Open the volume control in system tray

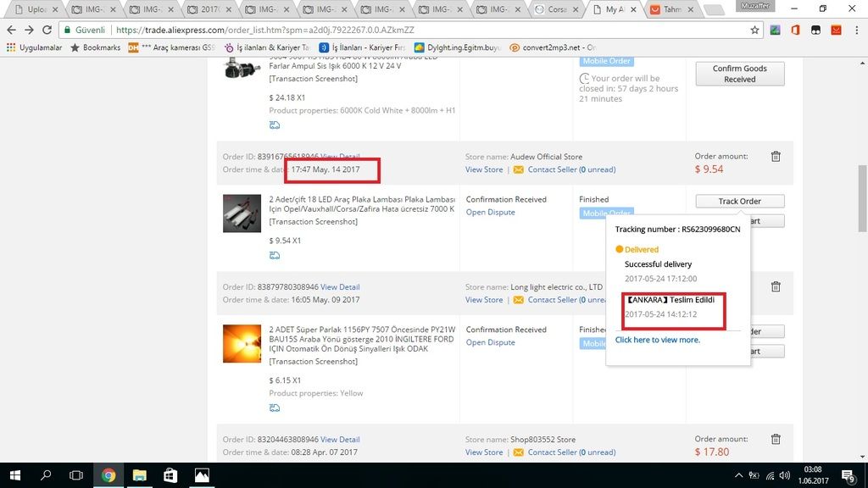pos(784,475)
